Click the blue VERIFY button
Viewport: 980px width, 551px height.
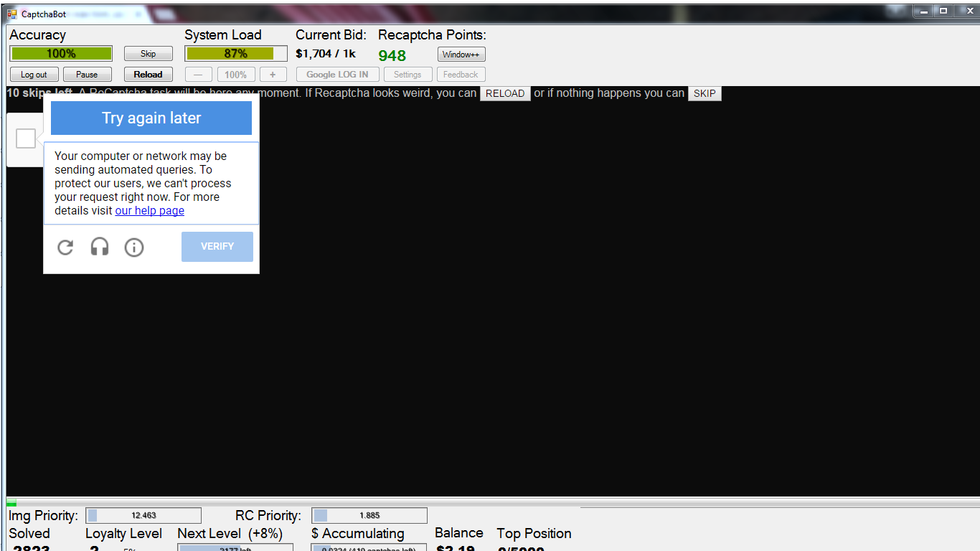pyautogui.click(x=217, y=247)
